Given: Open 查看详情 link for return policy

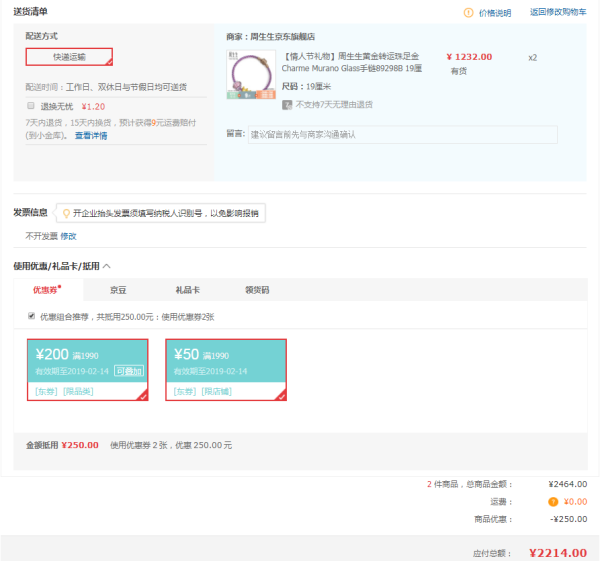Looking at the screenshot, I should point(91,135).
